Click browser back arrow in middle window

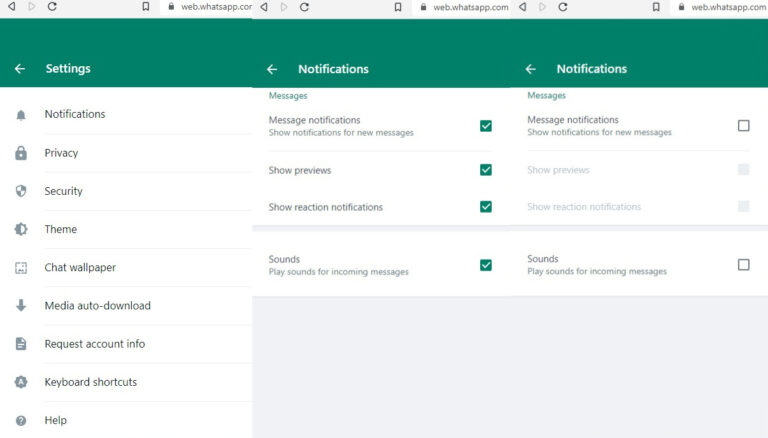[x=264, y=7]
